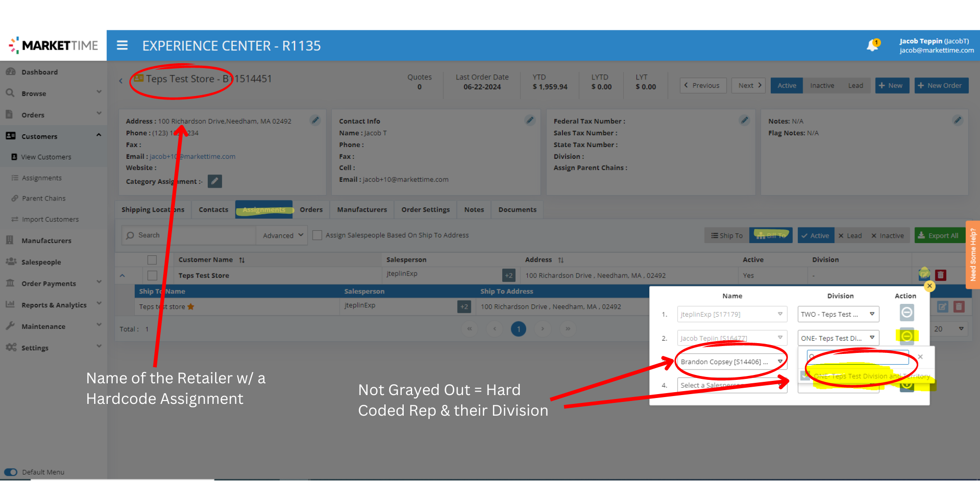The height and width of the screenshot is (498, 980).
Task: Go back with the left chevron by store name
Action: pos(121,80)
